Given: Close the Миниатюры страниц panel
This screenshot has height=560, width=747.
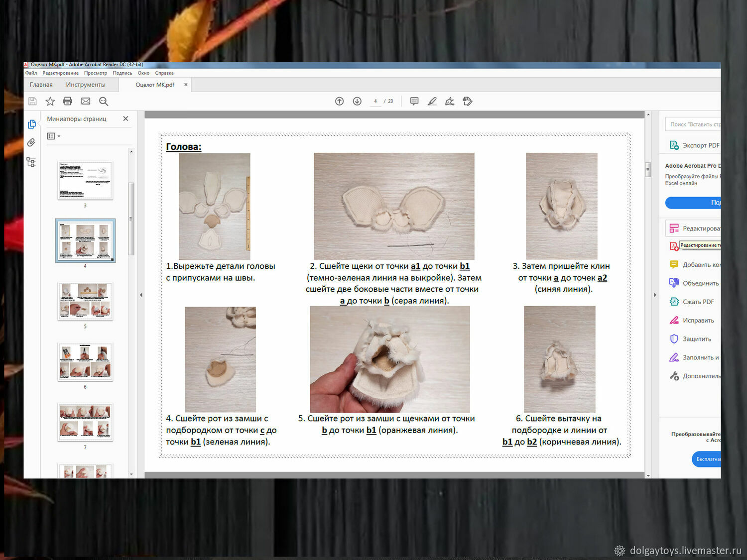Looking at the screenshot, I should [125, 118].
